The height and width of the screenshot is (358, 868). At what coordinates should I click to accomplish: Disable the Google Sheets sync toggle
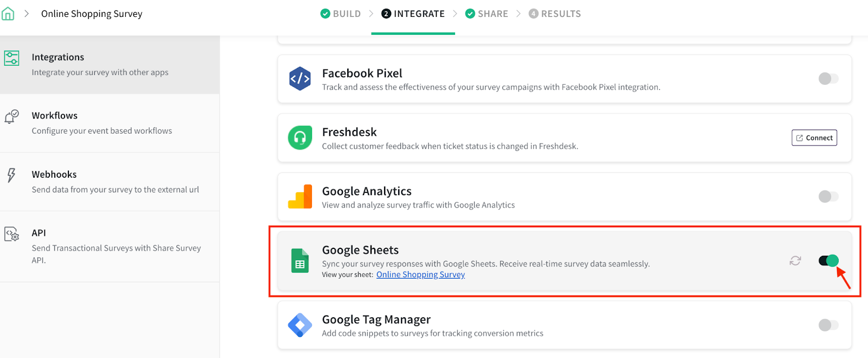(828, 261)
